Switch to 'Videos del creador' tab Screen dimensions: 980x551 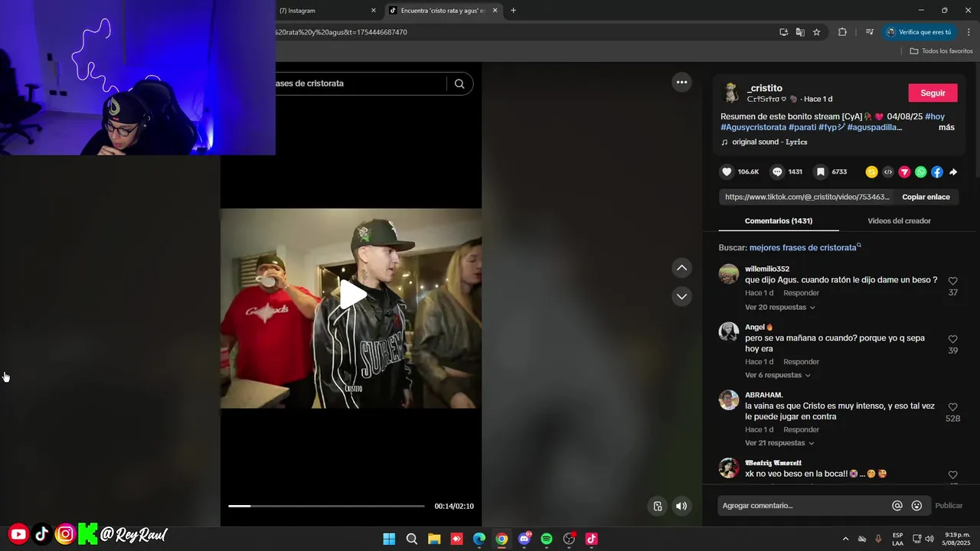tap(899, 221)
